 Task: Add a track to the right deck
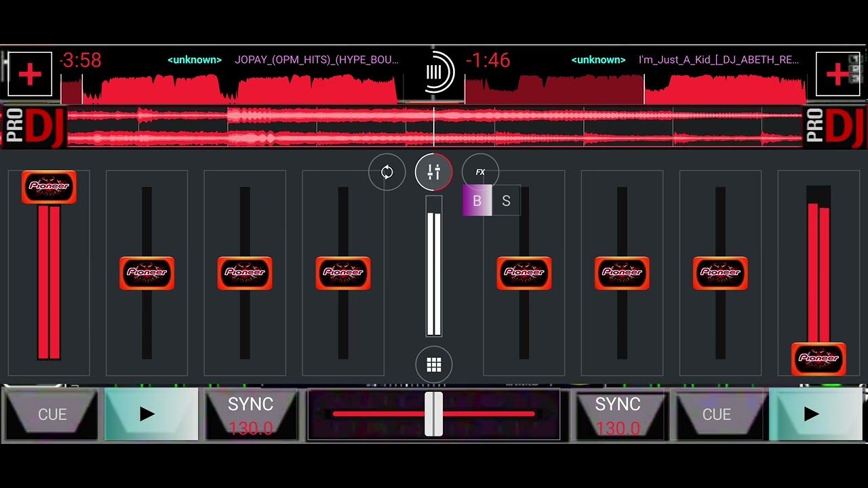click(837, 74)
